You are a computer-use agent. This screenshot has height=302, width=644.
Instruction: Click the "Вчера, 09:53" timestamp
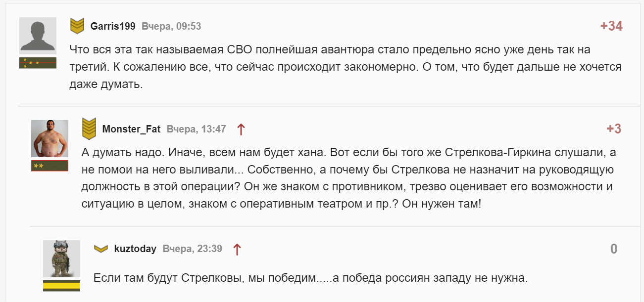(x=171, y=26)
